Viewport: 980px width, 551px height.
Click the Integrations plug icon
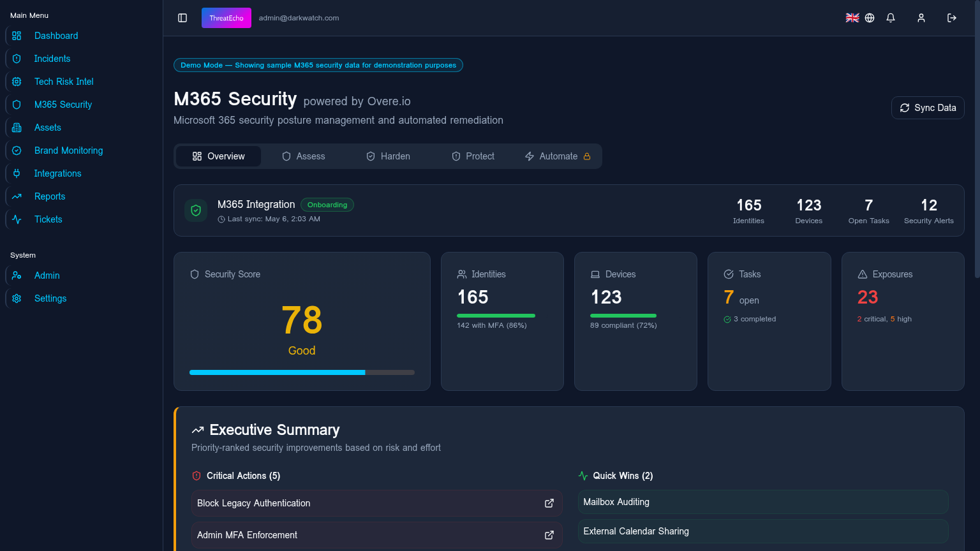click(x=17, y=173)
